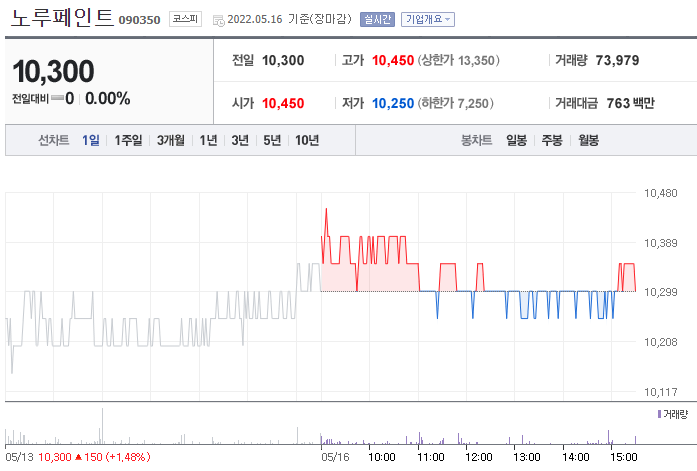This screenshot has width=697, height=471.
Task: Click the red morning price spike on chart
Action: pos(326,220)
